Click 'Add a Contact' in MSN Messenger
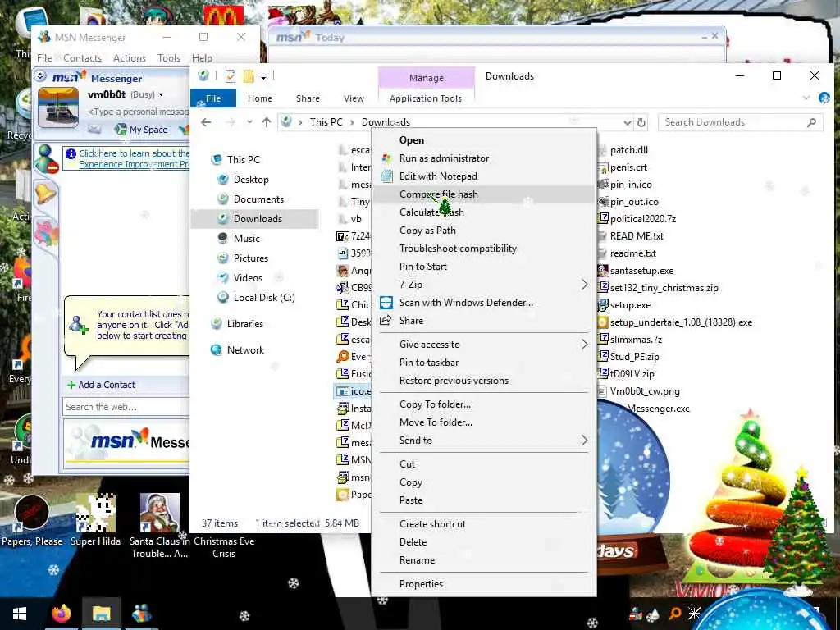 101,386
